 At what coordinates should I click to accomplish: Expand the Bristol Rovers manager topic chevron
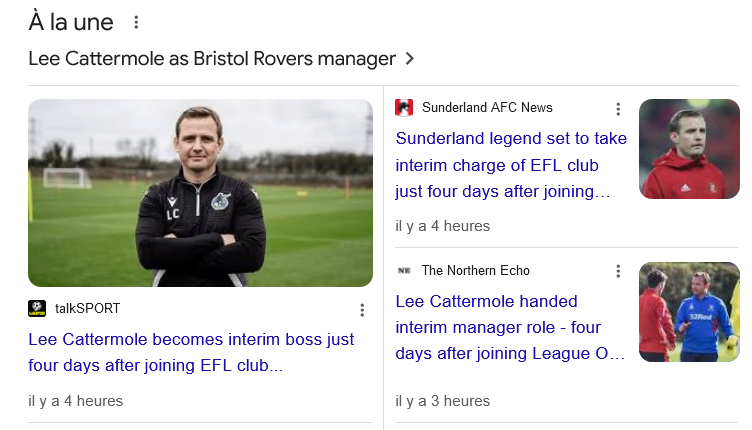click(x=410, y=59)
